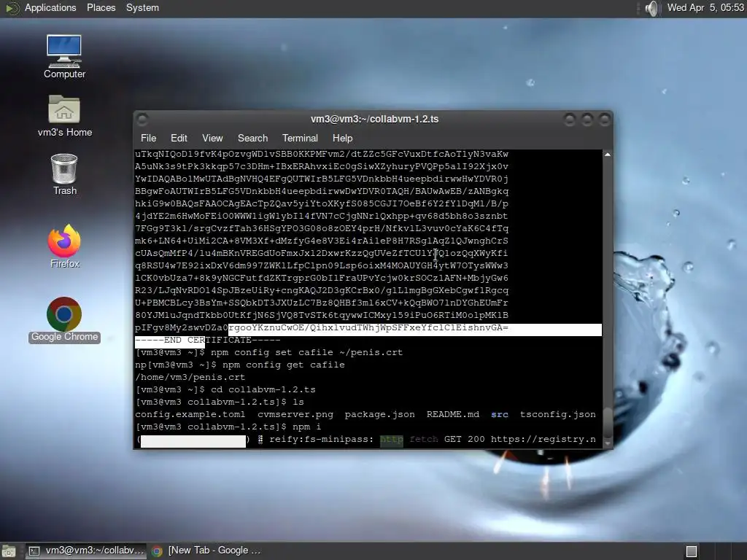Click the reify:fs-minipass status text
This screenshot has width=747, height=560.
[x=322, y=439]
